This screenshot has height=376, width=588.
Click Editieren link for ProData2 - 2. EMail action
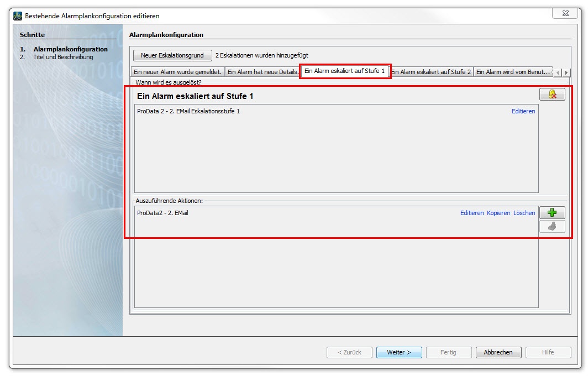pos(472,213)
